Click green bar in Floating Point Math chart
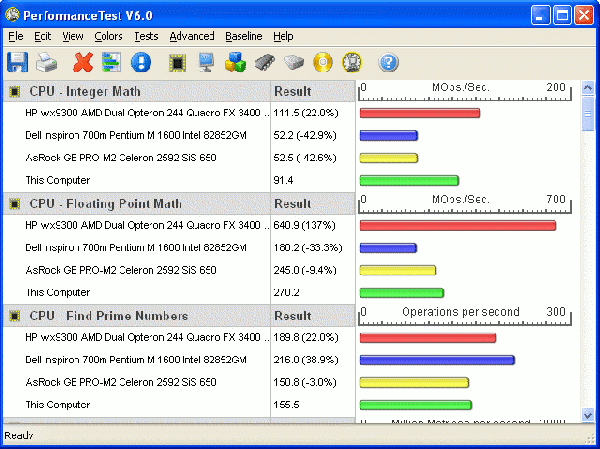Screen dimensions: 600x449 401,293
